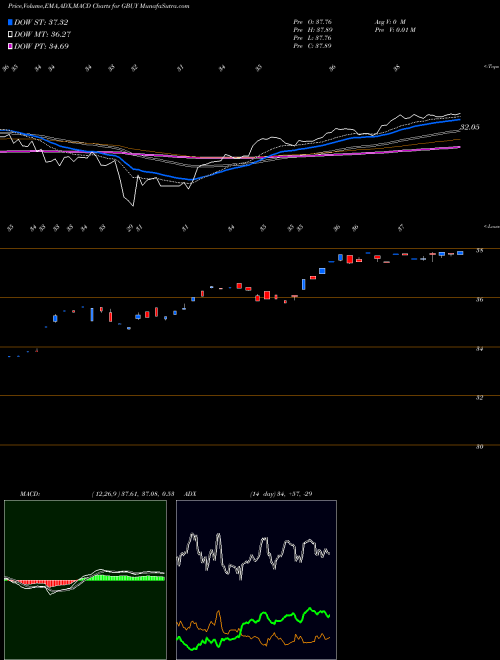Image resolution: width=500 pixels, height=660 pixels.
Task: Click the 'Pre H: 37.89' value
Action: [313, 30]
